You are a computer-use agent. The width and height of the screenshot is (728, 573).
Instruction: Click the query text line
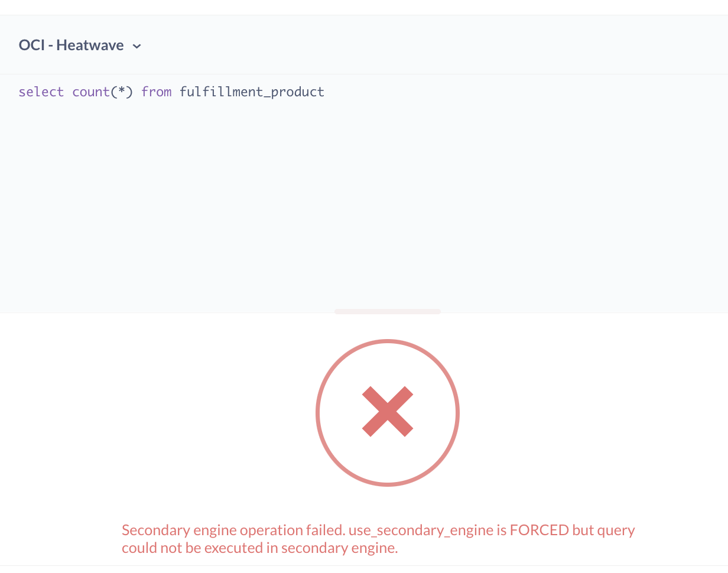coord(171,92)
